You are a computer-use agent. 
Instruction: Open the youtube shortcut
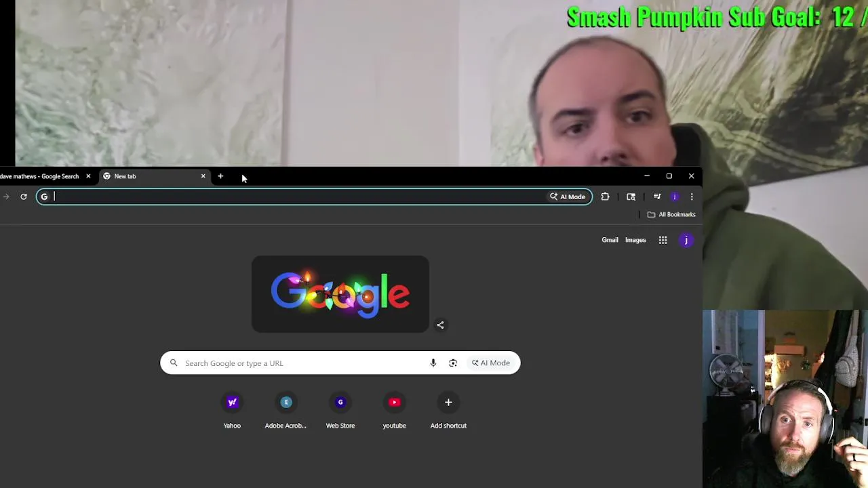click(x=394, y=411)
